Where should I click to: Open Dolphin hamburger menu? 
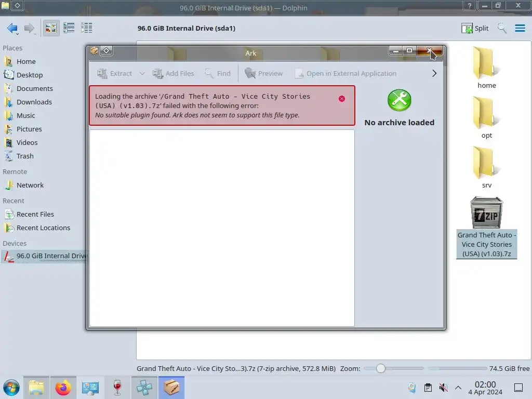click(520, 28)
